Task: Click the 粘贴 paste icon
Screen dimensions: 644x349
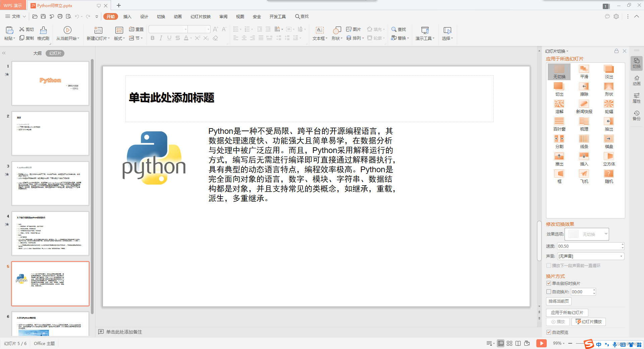Action: click(9, 30)
